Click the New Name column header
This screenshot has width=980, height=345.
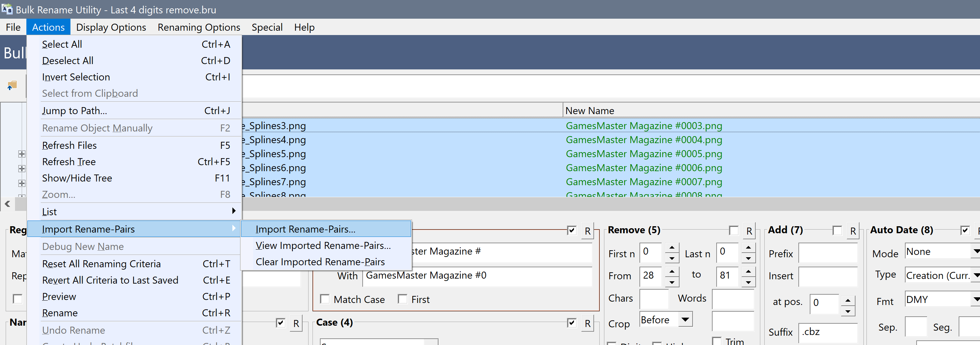[771, 110]
